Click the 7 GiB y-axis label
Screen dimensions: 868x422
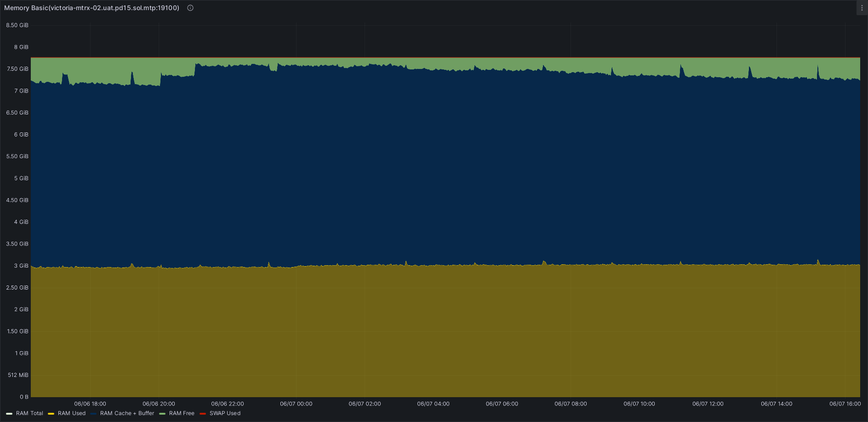(21, 91)
